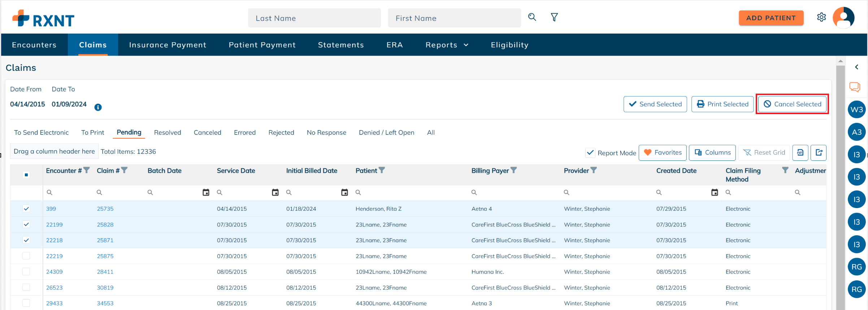Open the Columns chooser
The height and width of the screenshot is (310, 868).
tap(712, 152)
